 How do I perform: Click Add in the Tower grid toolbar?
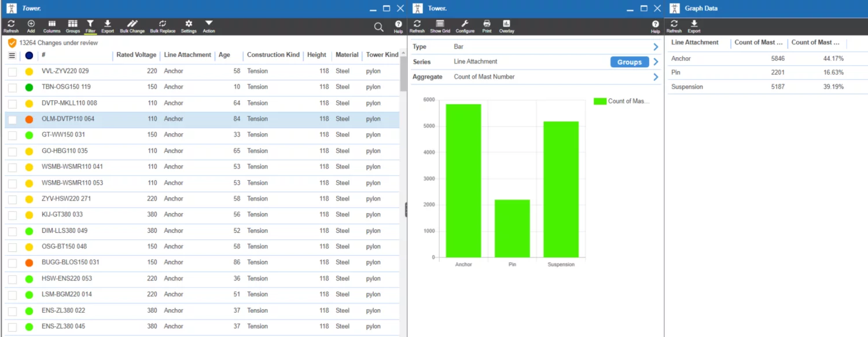(x=31, y=26)
